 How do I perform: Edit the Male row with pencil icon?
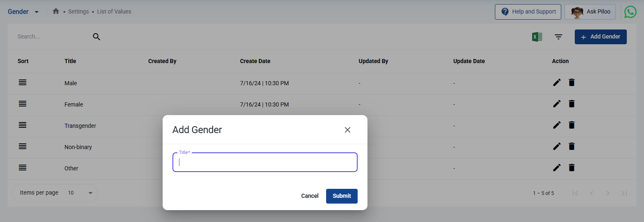pyautogui.click(x=557, y=83)
